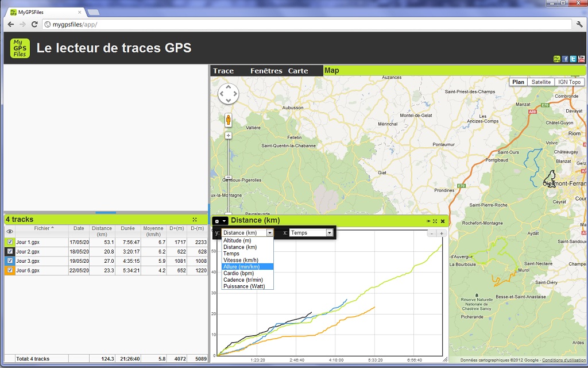This screenshot has height=368, width=588.
Task: Reload the page with the refresh icon
Action: 34,24
